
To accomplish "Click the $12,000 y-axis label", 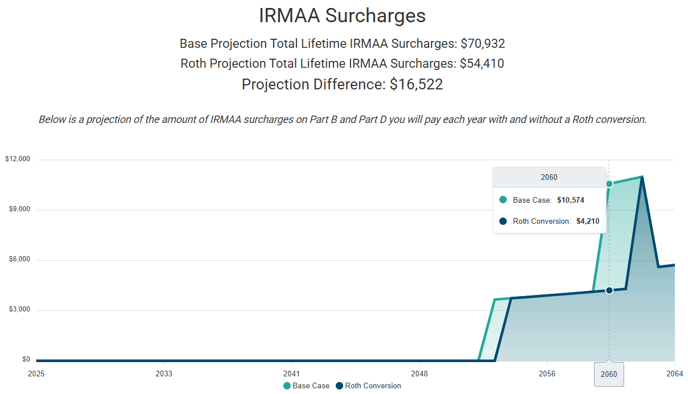I will tap(18, 159).
